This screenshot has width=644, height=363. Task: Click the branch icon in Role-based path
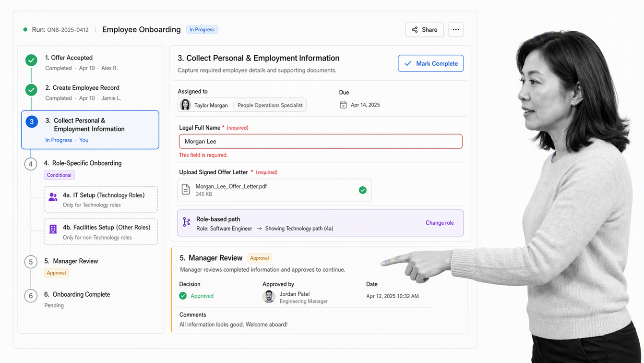[186, 222]
